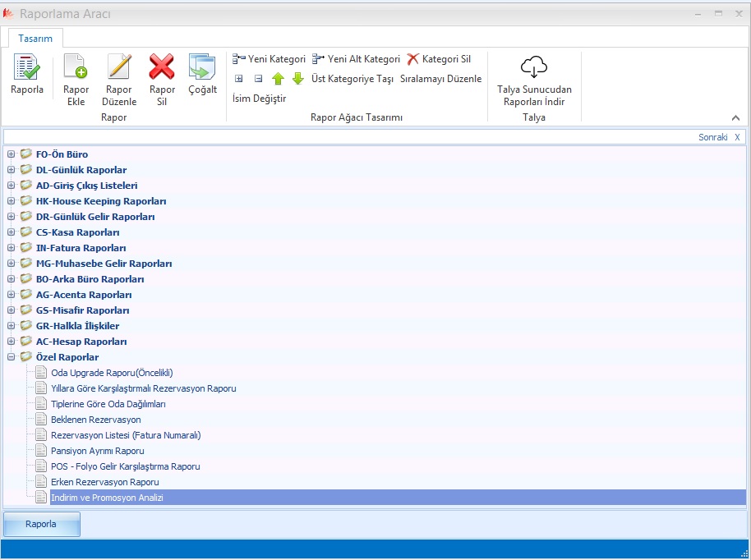This screenshot has width=751, height=560.
Task: Select GR-Halkla İlişkiler folder
Action: click(x=77, y=326)
